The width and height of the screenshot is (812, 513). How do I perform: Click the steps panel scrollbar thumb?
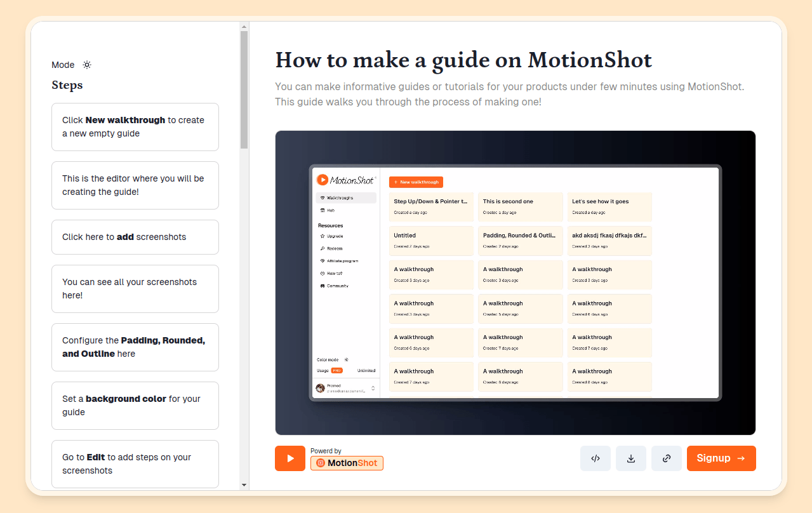[244, 89]
